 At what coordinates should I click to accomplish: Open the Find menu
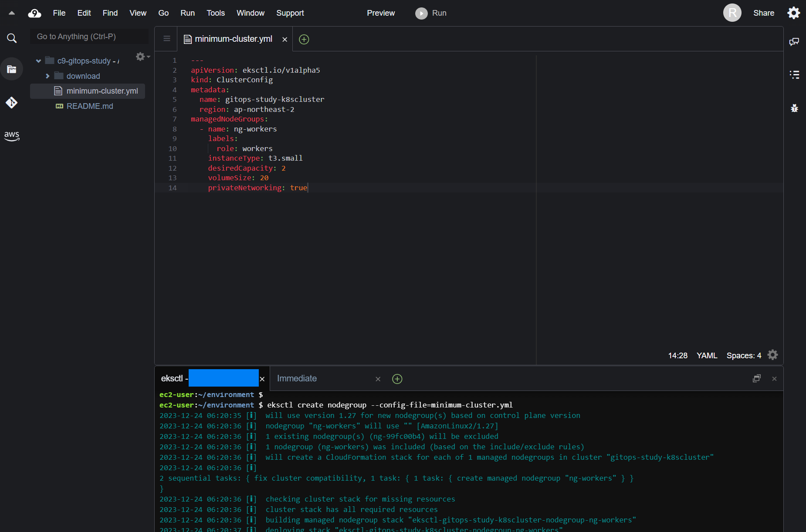click(x=110, y=13)
